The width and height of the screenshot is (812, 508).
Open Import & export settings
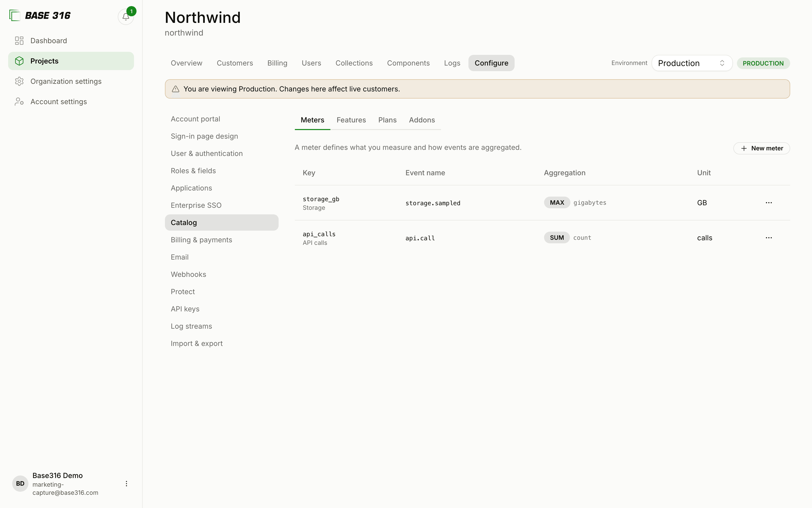point(222,343)
